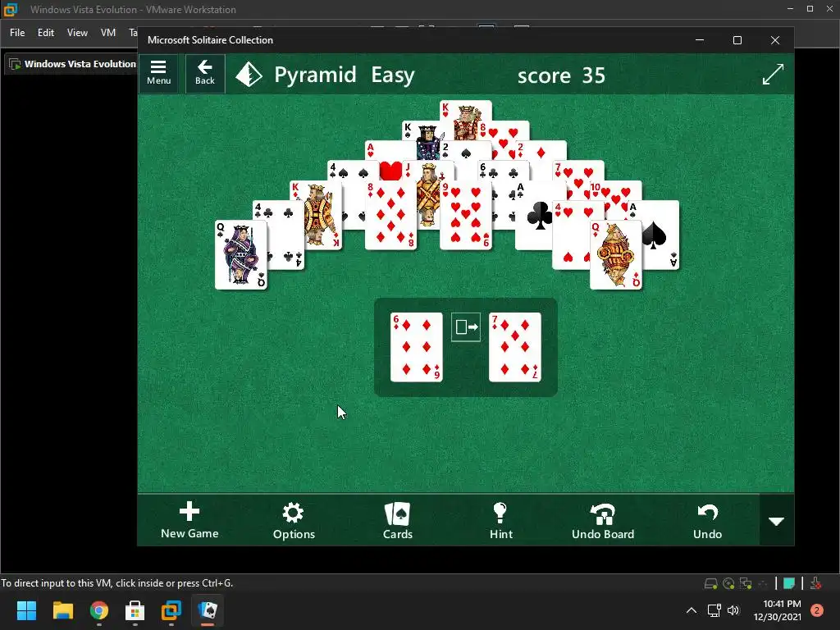Viewport: 840px width, 630px height.
Task: Open the VMware File menu
Action: (x=17, y=33)
